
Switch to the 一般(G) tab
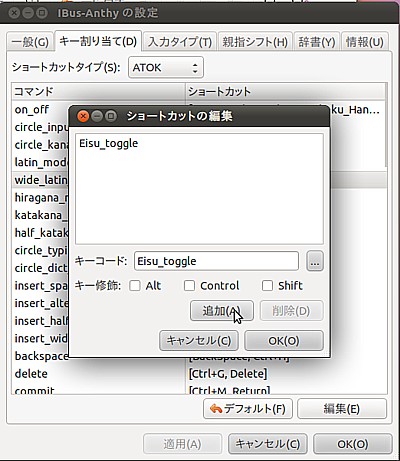click(x=30, y=42)
